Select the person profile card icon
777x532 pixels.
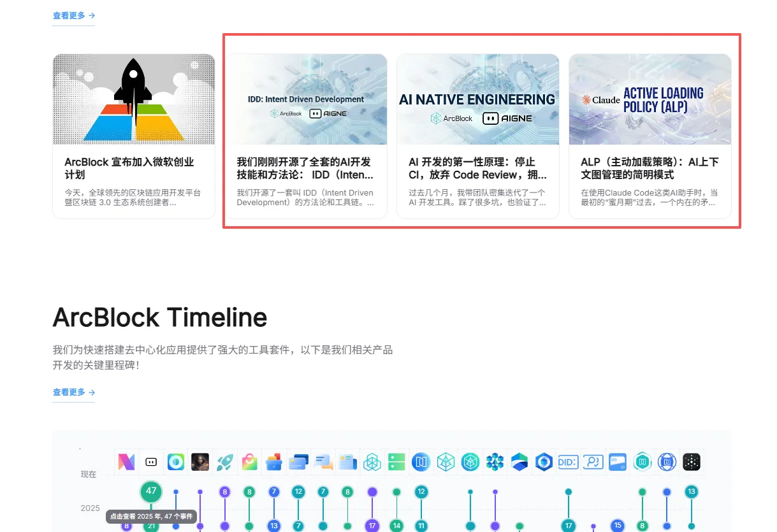593,462
